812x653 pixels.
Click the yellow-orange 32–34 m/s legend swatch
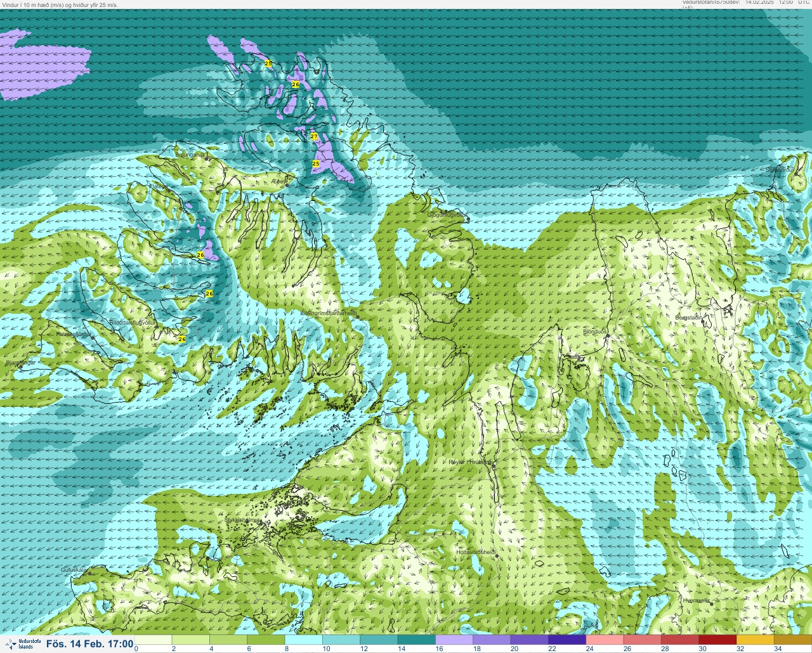click(754, 640)
